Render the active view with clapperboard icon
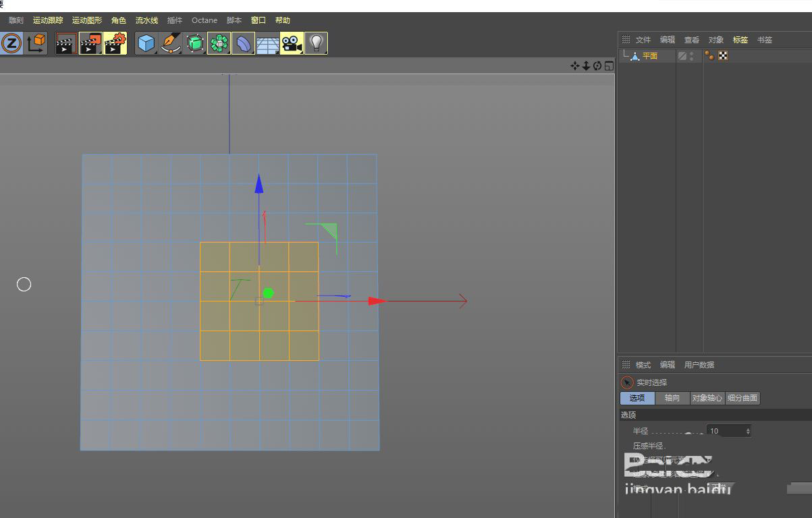Viewport: 812px width, 518px height. (66, 44)
